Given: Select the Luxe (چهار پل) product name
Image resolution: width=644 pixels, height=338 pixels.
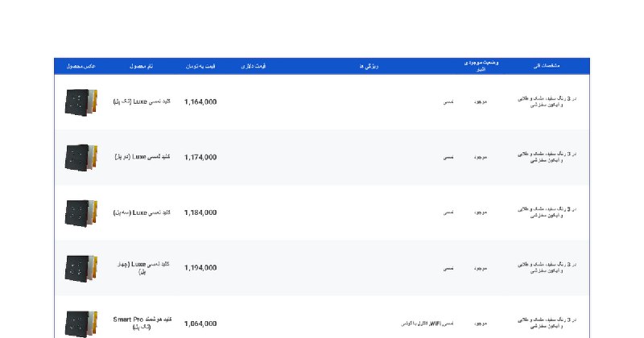Looking at the screenshot, I should (142, 268).
